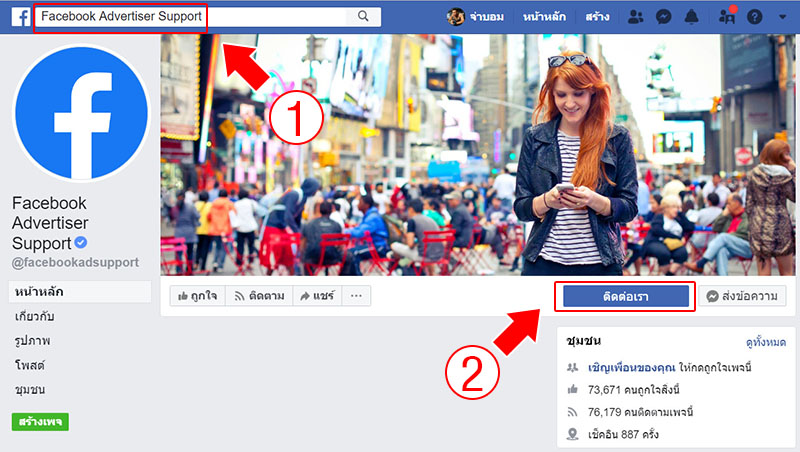Click the แชร์ share button
800x452 pixels.
317,296
